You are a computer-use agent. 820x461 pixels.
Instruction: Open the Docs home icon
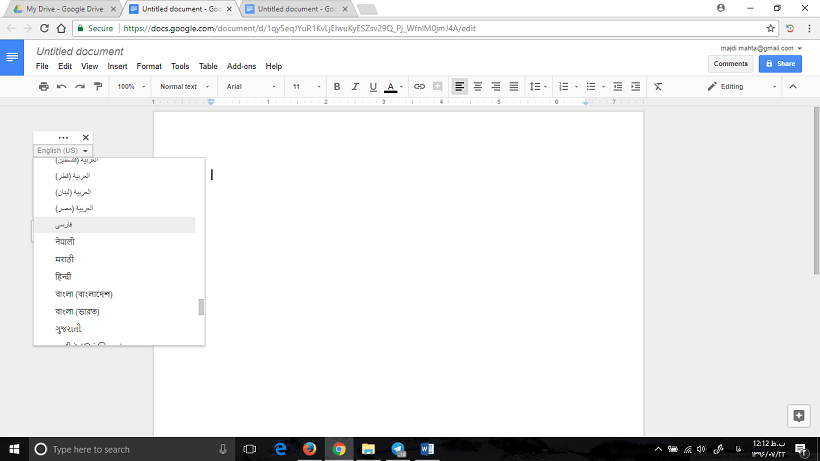13,57
